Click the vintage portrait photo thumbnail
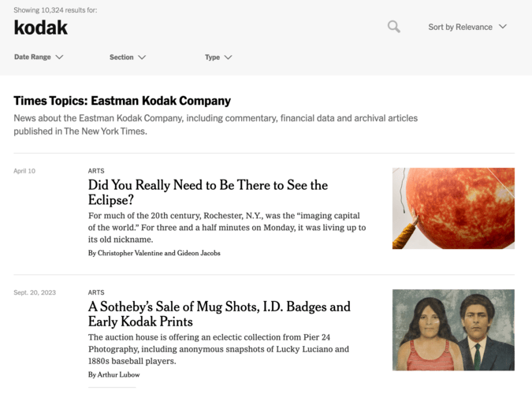This screenshot has height=394, width=532. (x=453, y=329)
